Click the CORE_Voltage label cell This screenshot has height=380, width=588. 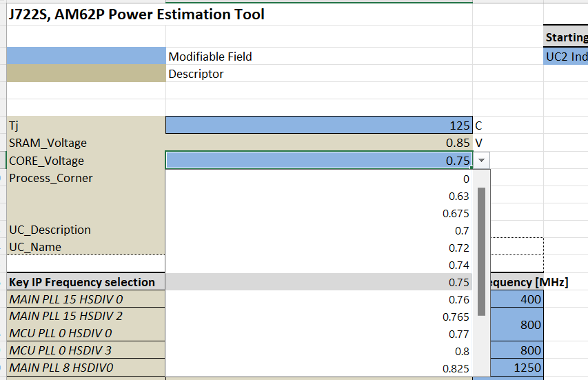(86, 161)
